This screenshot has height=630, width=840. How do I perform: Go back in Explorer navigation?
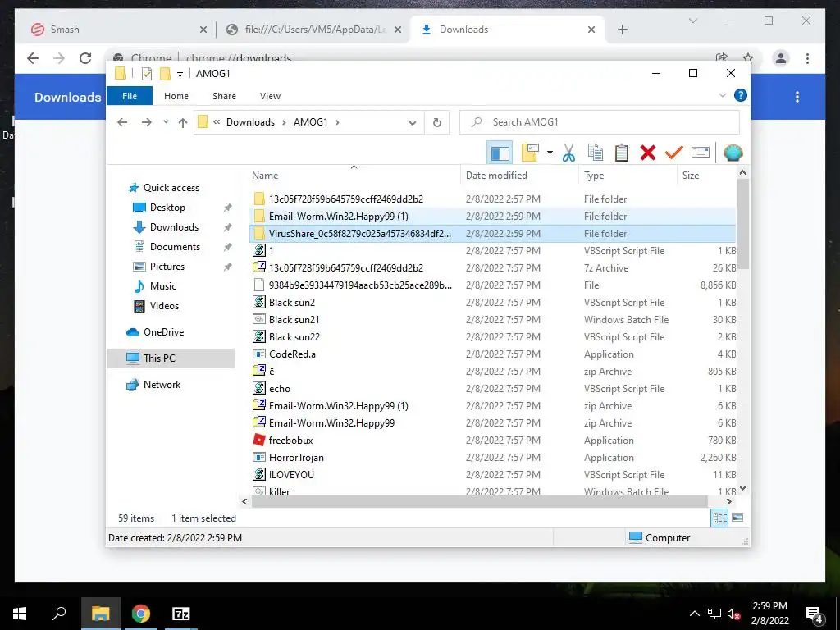click(x=122, y=122)
